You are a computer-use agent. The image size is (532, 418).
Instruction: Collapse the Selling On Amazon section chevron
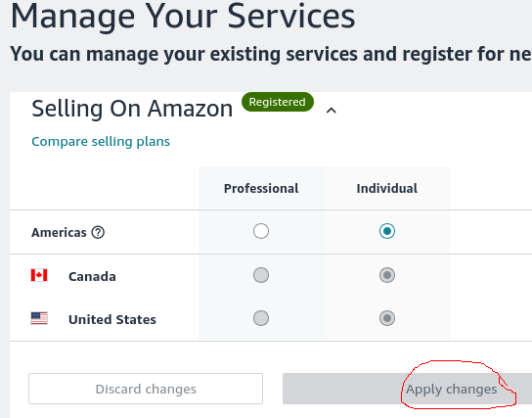332,111
